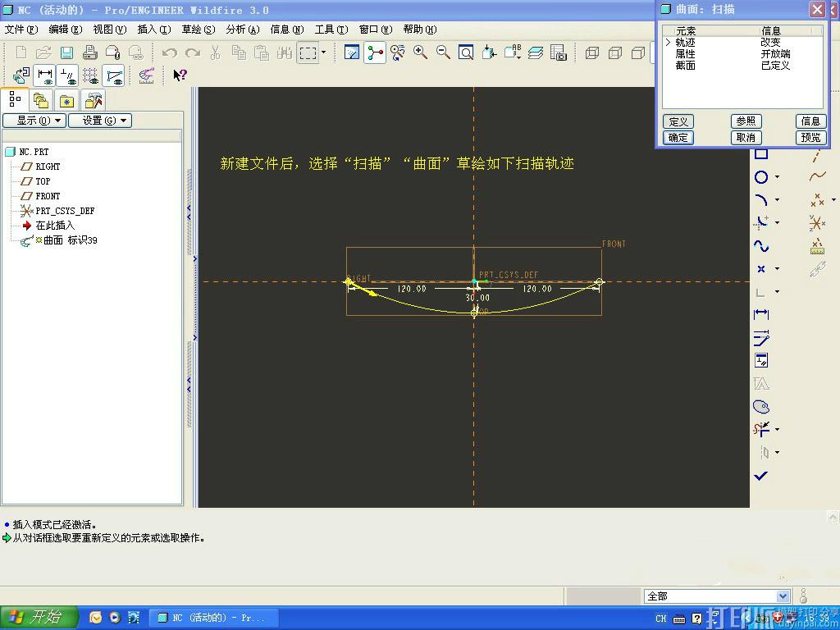Click the Constraints tool in sketcher toolbar
This screenshot has height=630, width=840.
[761, 361]
